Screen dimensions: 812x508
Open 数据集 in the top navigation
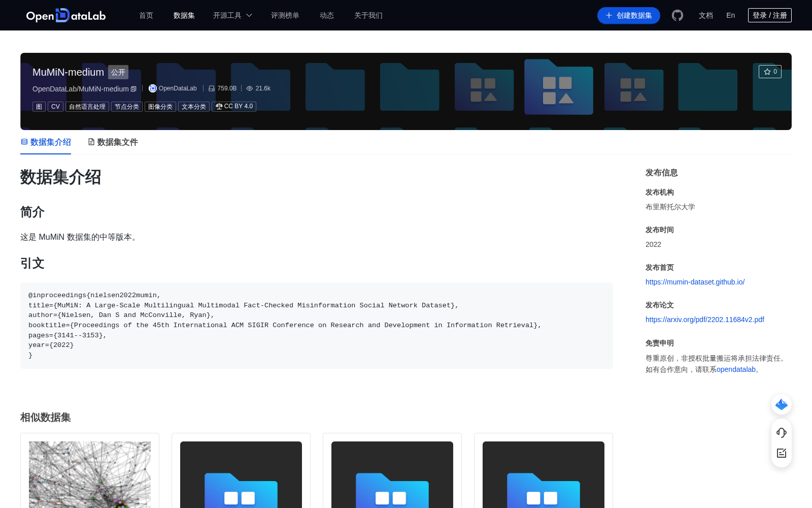click(x=184, y=15)
